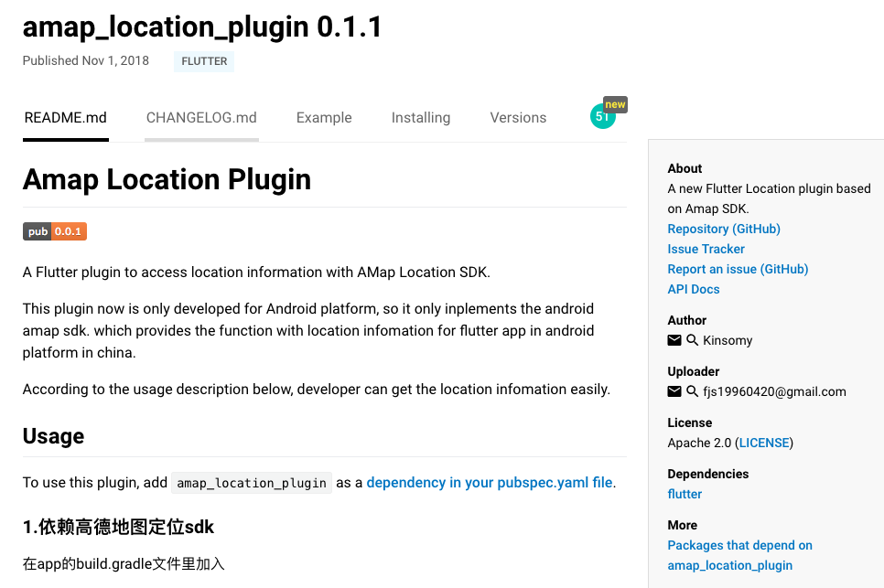Click the License heading in sidebar
This screenshot has height=588, width=884.
tap(689, 422)
